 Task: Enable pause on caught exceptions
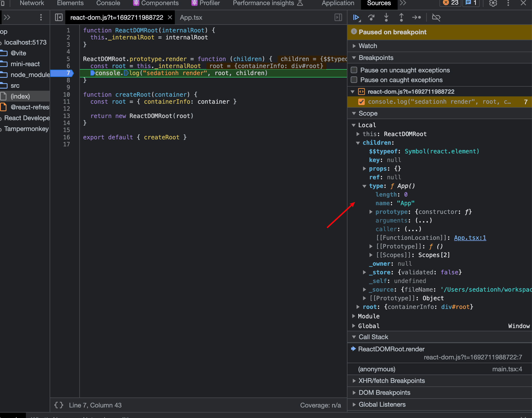(354, 80)
